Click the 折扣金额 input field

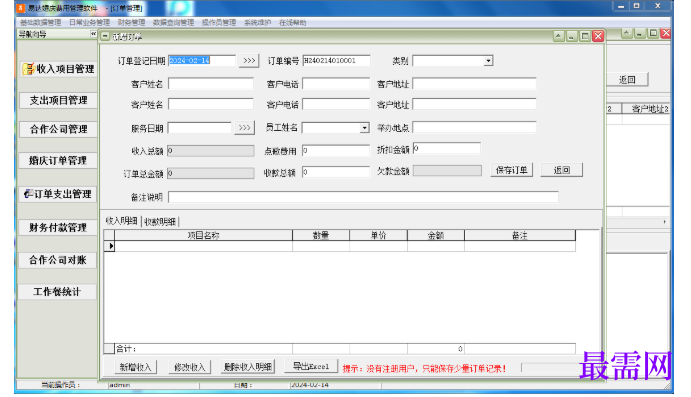click(447, 148)
